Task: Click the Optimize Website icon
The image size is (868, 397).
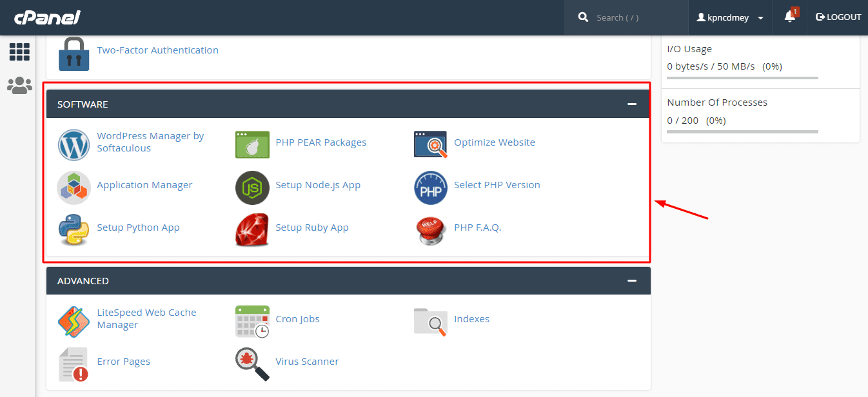Action: coord(430,144)
